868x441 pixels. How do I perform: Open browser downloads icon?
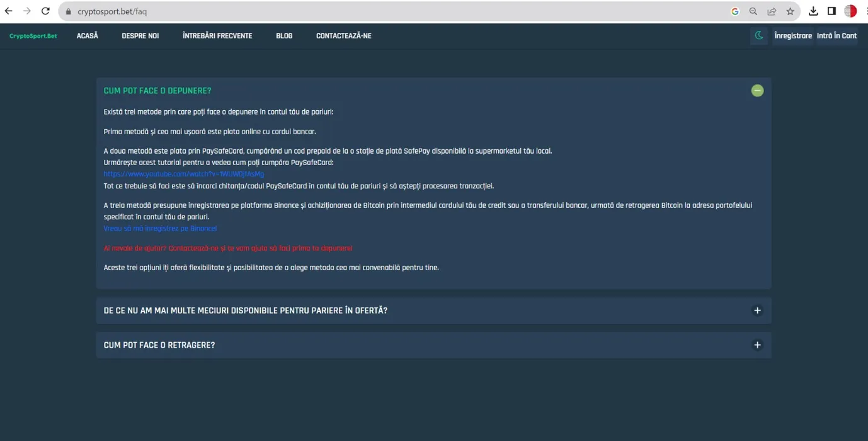(x=813, y=11)
